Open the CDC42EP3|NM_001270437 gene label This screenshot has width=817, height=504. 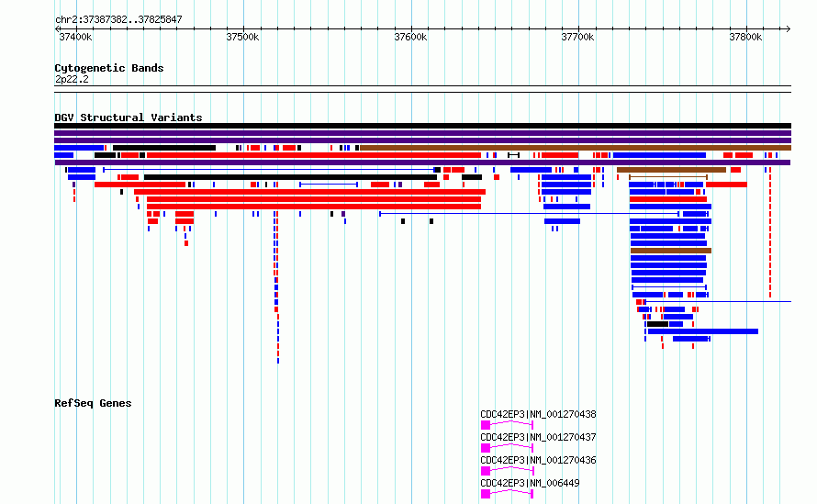(538, 437)
